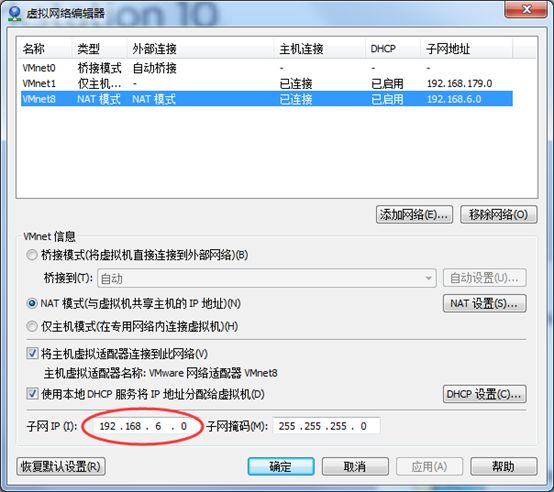
Task: Click 已连接 host cell of VMnet8
Action: 296,99
